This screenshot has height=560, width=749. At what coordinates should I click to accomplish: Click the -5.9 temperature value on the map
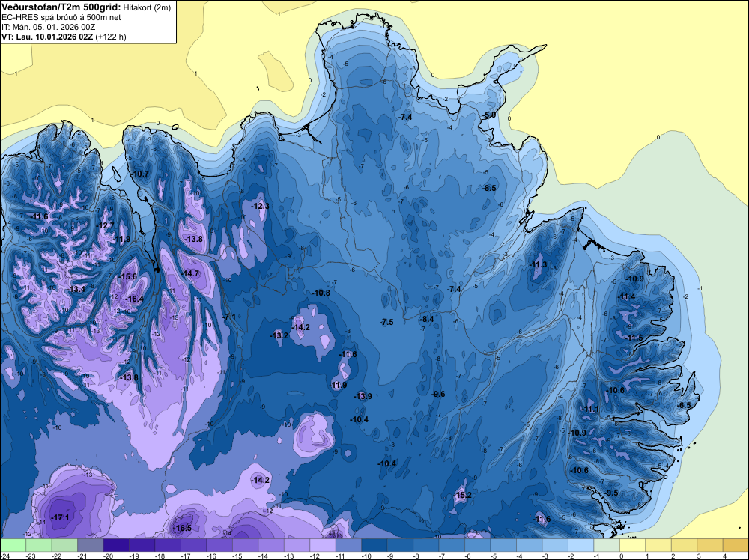point(489,115)
